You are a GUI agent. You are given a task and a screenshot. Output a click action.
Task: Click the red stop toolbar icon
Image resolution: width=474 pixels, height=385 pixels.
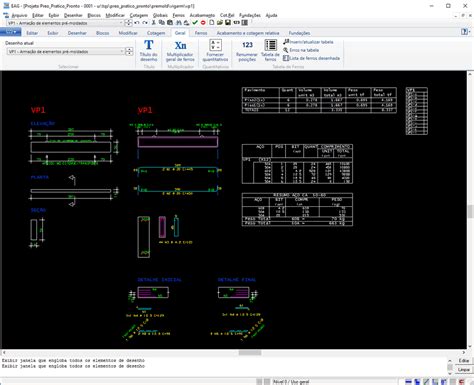(x=203, y=23)
